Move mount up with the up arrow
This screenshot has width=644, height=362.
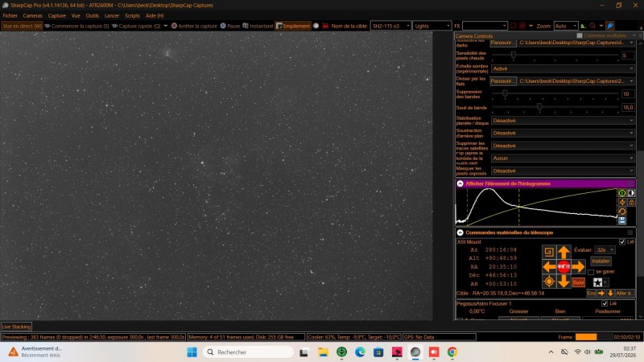[x=563, y=252]
